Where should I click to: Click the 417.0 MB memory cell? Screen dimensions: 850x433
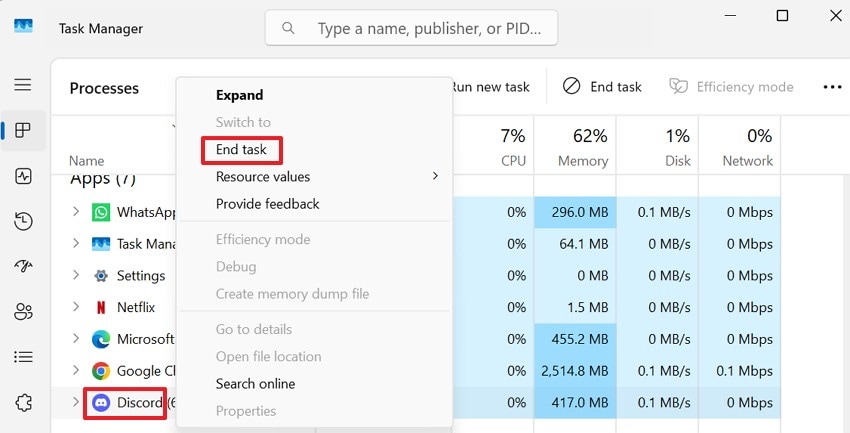tap(575, 403)
